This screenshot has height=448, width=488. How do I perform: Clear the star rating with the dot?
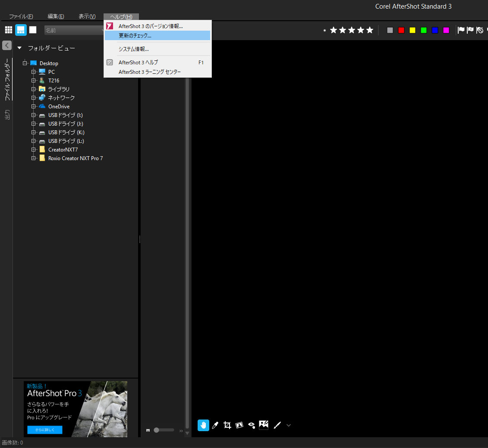324,30
